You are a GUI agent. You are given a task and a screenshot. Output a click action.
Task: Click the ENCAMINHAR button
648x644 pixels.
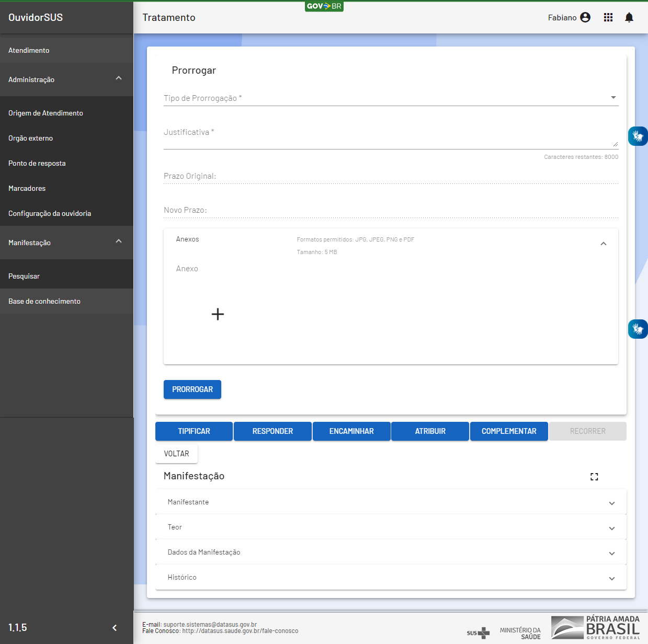[x=351, y=431]
